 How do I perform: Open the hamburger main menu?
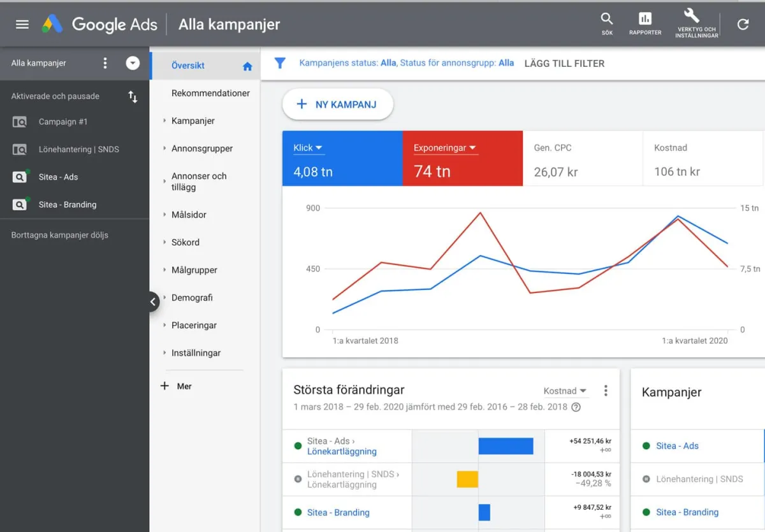coord(22,24)
